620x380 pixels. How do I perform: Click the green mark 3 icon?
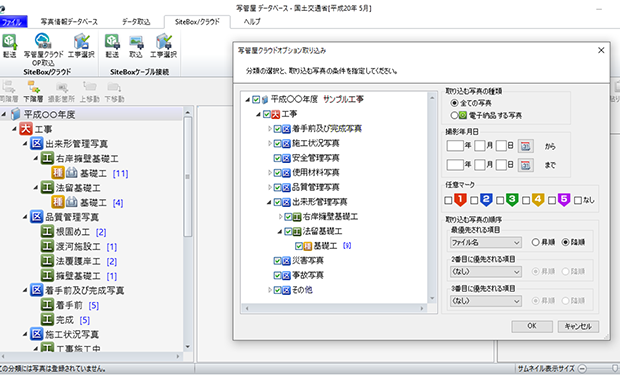click(512, 200)
